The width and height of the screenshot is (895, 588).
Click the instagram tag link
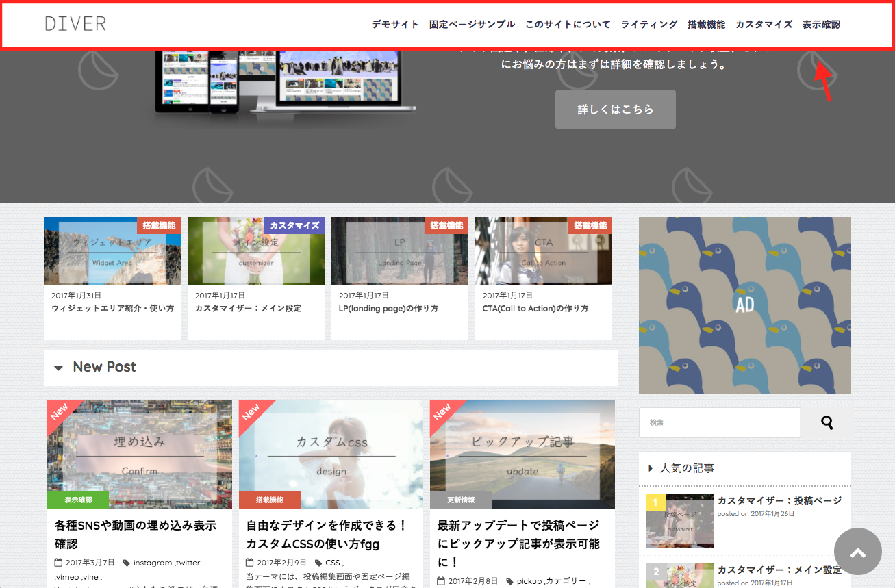(x=153, y=563)
